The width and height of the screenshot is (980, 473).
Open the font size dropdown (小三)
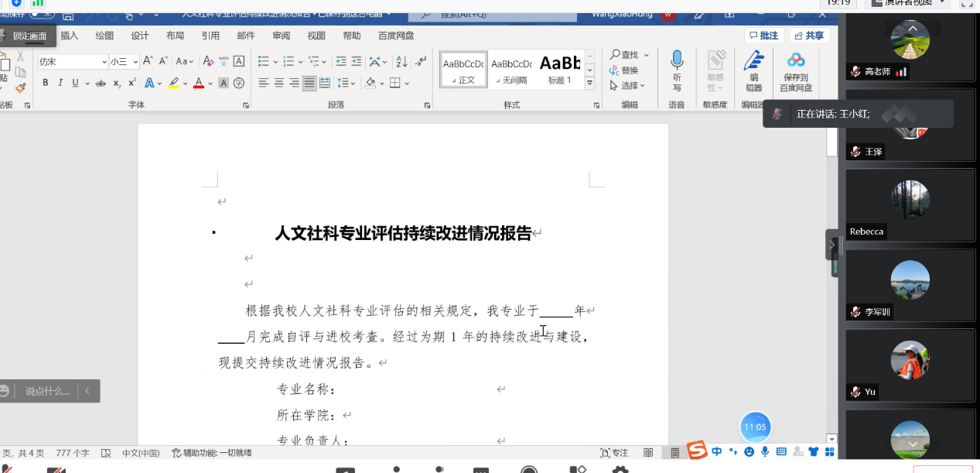pos(135,62)
